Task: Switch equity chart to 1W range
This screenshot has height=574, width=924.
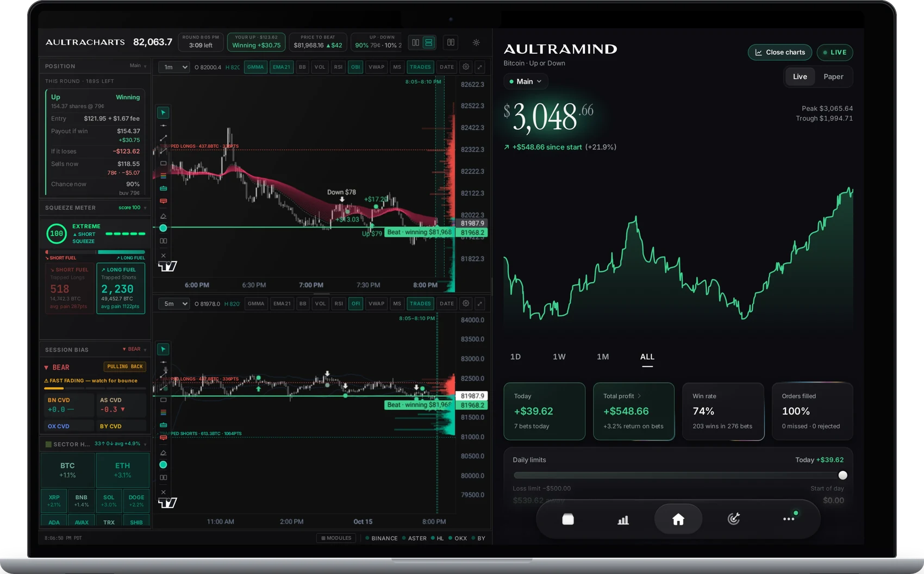Action: point(559,357)
